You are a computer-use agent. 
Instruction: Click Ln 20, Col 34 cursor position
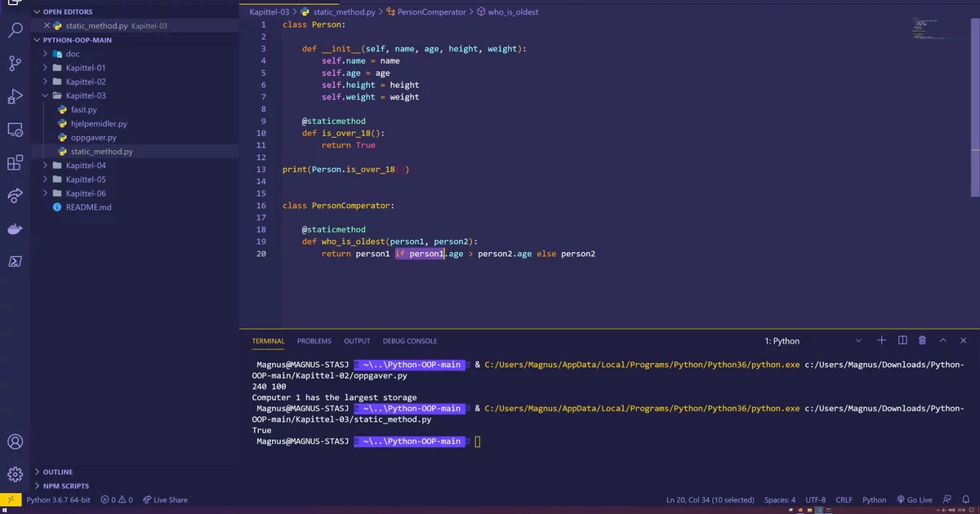710,499
